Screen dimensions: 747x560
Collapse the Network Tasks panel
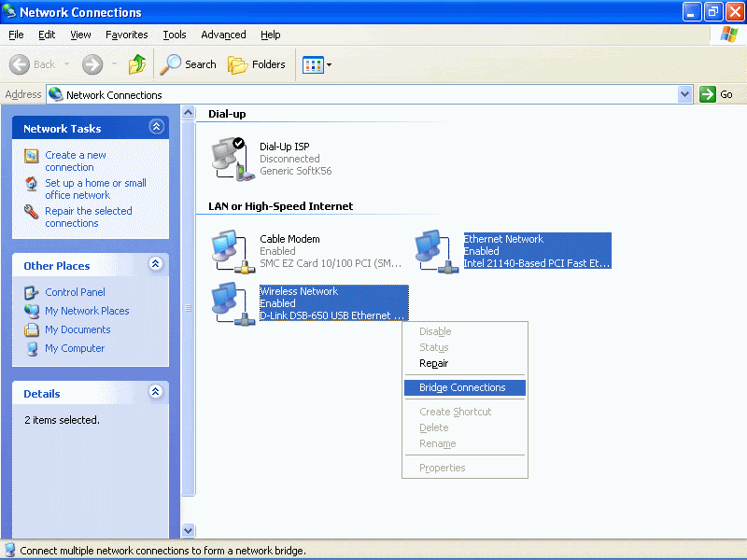tap(155, 127)
